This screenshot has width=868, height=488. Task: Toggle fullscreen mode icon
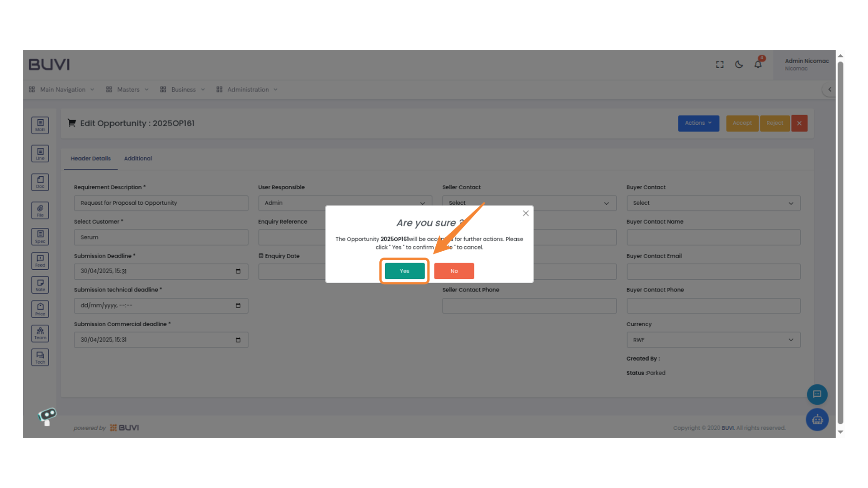coord(720,65)
